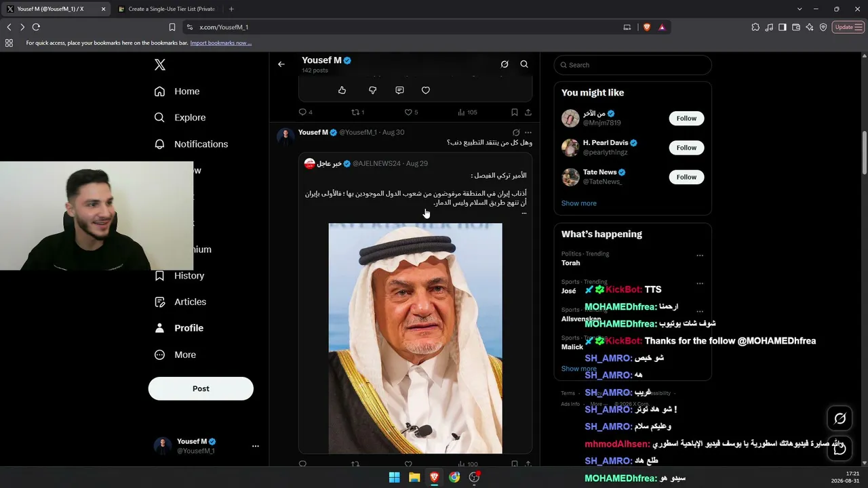Follow H. Pearl Davis
The width and height of the screenshot is (868, 488).
coord(686,148)
